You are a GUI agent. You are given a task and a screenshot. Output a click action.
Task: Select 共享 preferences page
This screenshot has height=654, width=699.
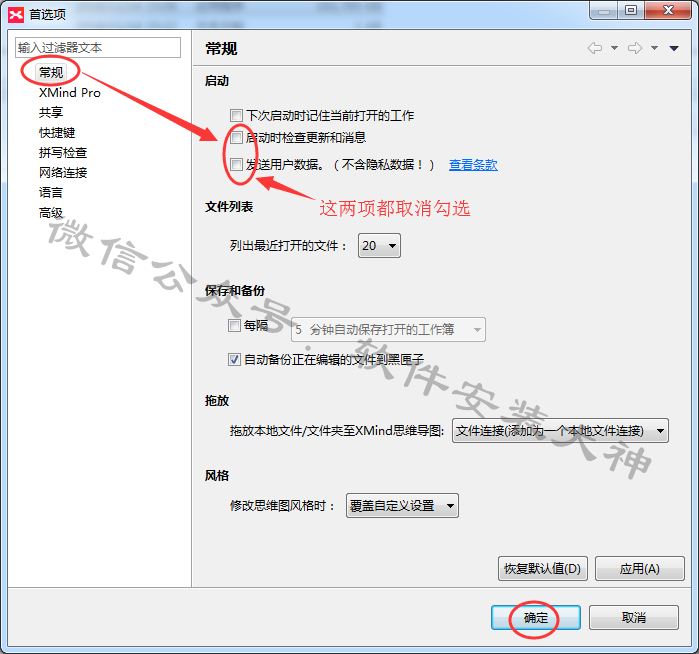[x=51, y=112]
